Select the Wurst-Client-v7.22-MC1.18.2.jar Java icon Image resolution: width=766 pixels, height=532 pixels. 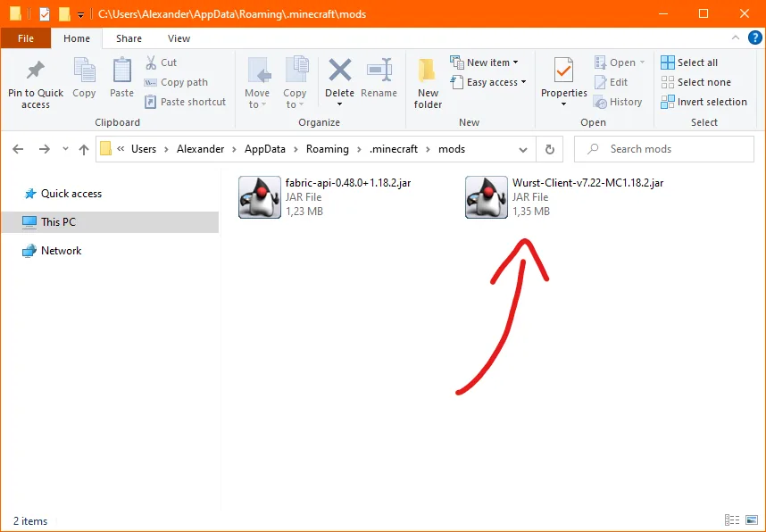(486, 197)
